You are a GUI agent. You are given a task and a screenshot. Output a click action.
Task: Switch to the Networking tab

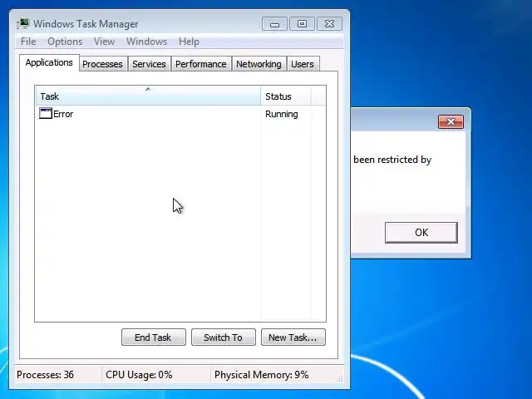[x=259, y=64]
